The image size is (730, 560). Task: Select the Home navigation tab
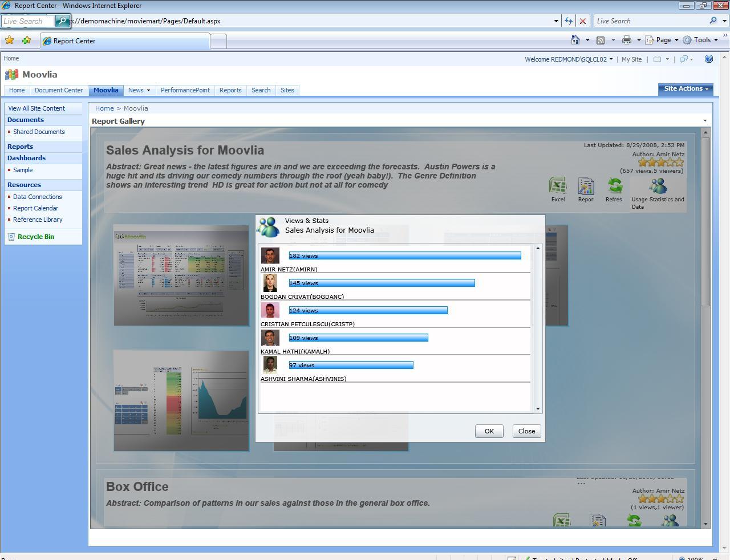(17, 90)
